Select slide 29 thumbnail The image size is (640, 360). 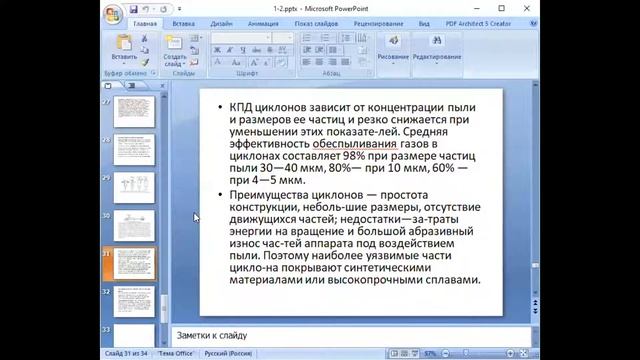point(134,188)
